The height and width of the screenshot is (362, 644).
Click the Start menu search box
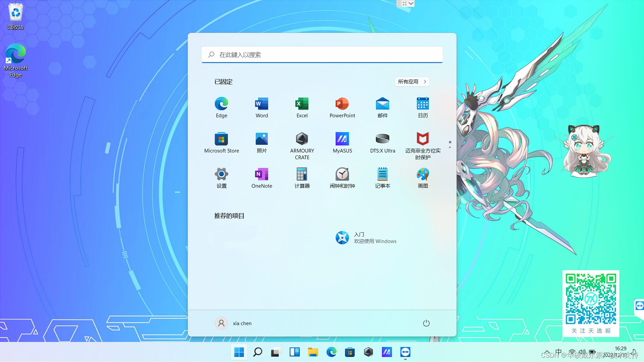(322, 55)
